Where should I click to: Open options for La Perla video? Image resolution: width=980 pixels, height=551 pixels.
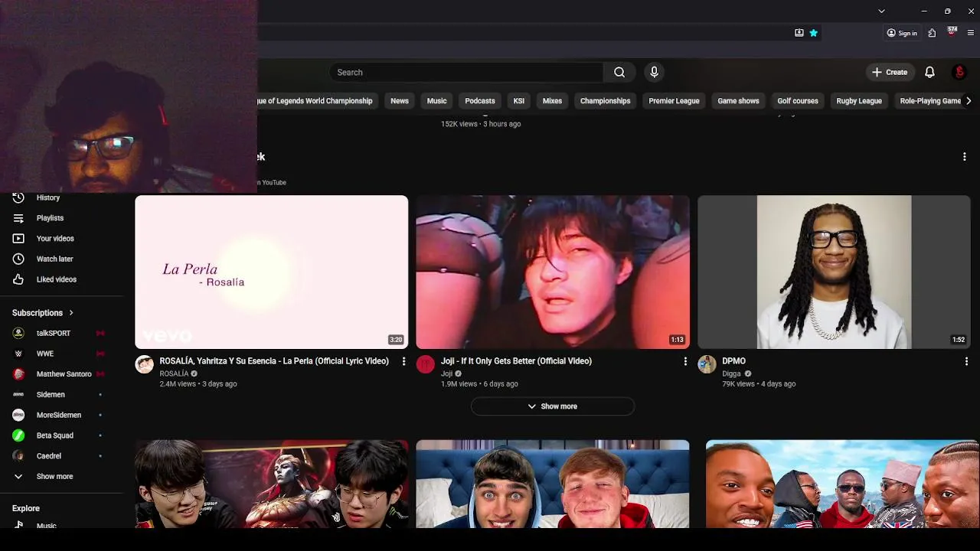pyautogui.click(x=403, y=361)
